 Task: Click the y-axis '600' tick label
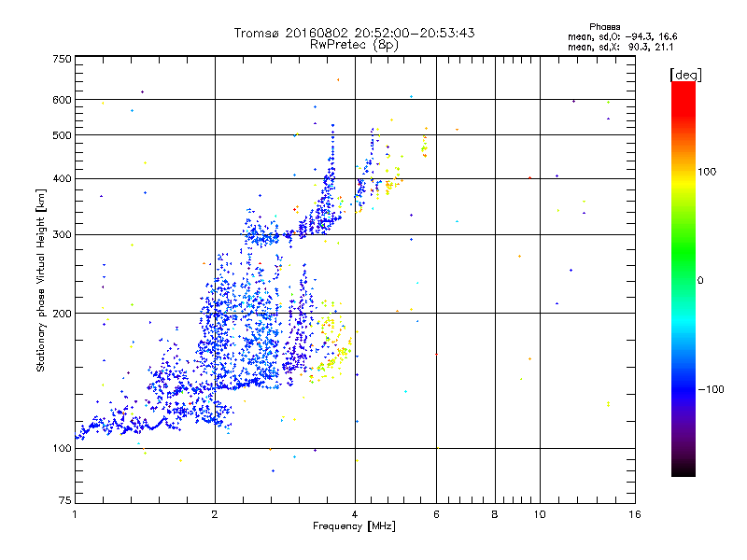click(62, 100)
